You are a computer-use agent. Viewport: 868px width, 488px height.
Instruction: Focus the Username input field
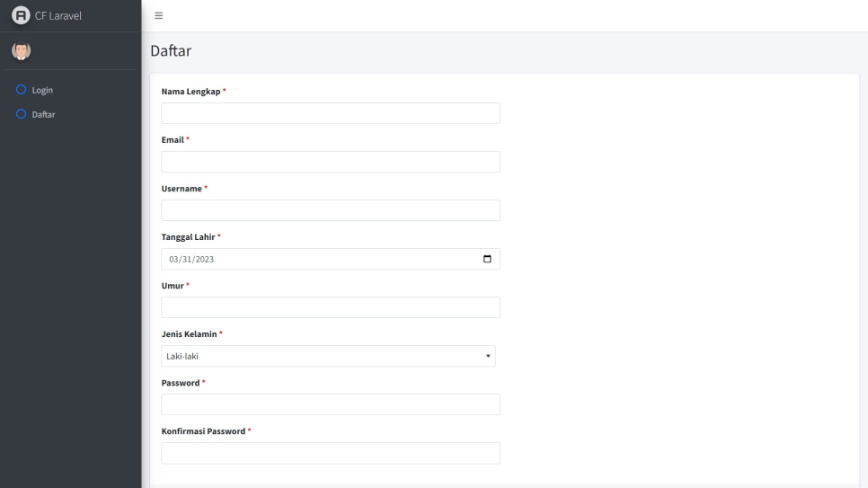coord(331,210)
